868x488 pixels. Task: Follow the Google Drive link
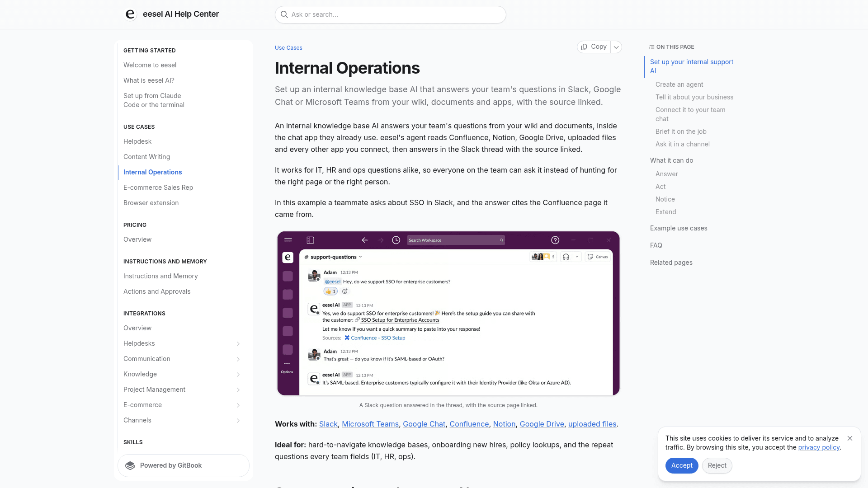[x=542, y=424]
